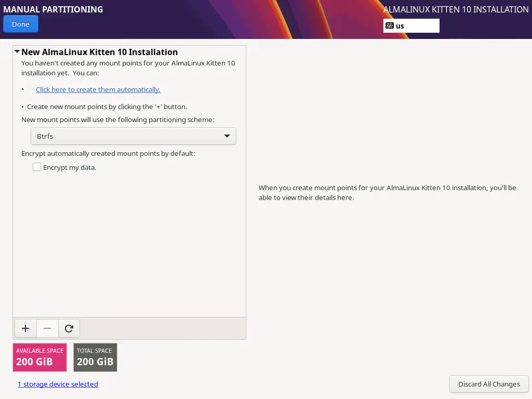Click the partitioning scheme label text

[117, 119]
